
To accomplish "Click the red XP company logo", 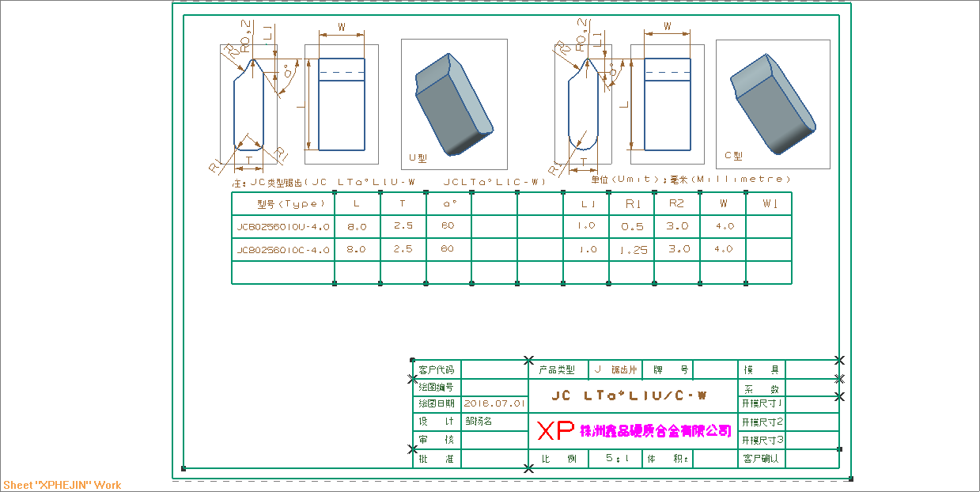I will coord(555,431).
